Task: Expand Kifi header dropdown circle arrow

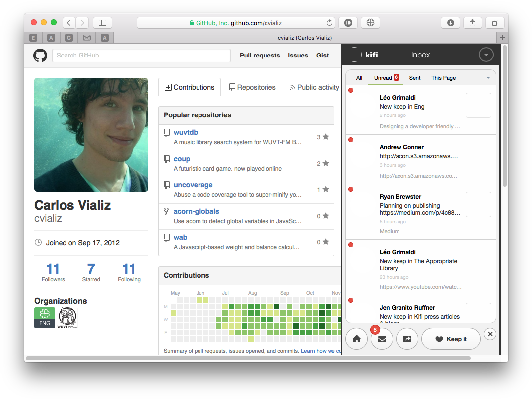Action: pos(486,55)
